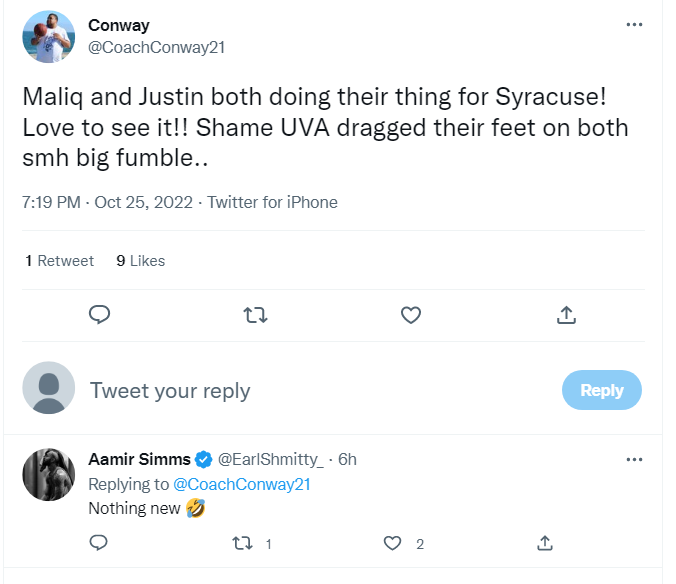This screenshot has height=584, width=676.
Task: Open more options on Conway's tweet
Action: click(634, 24)
